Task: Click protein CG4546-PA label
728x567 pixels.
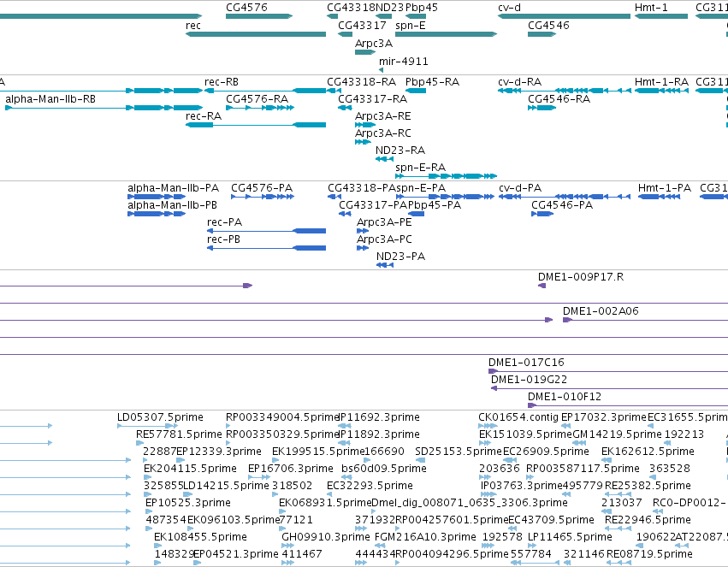Action: (562, 205)
